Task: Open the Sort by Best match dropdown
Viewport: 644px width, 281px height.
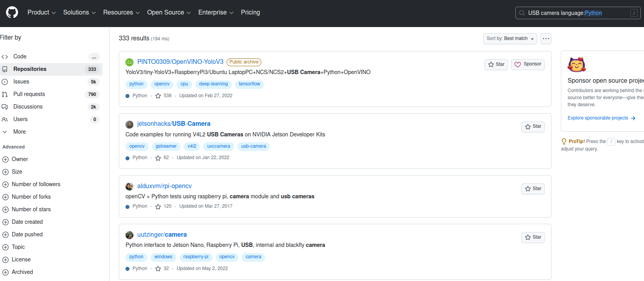Action: pos(510,39)
